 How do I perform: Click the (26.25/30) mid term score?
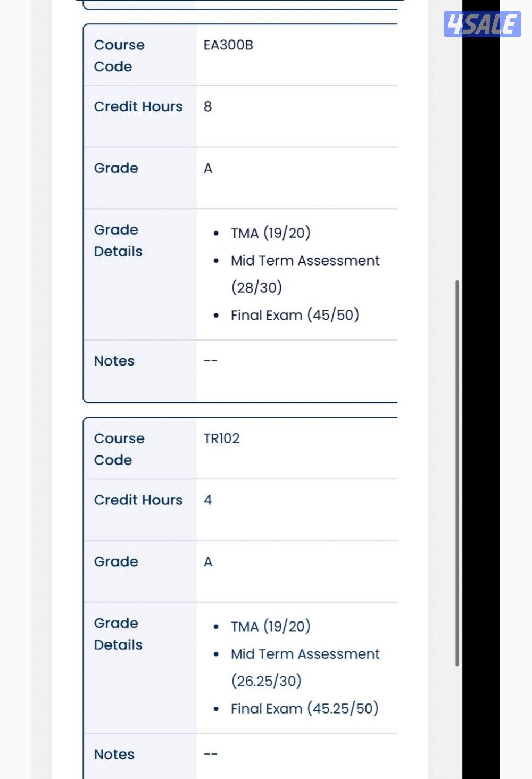(266, 681)
